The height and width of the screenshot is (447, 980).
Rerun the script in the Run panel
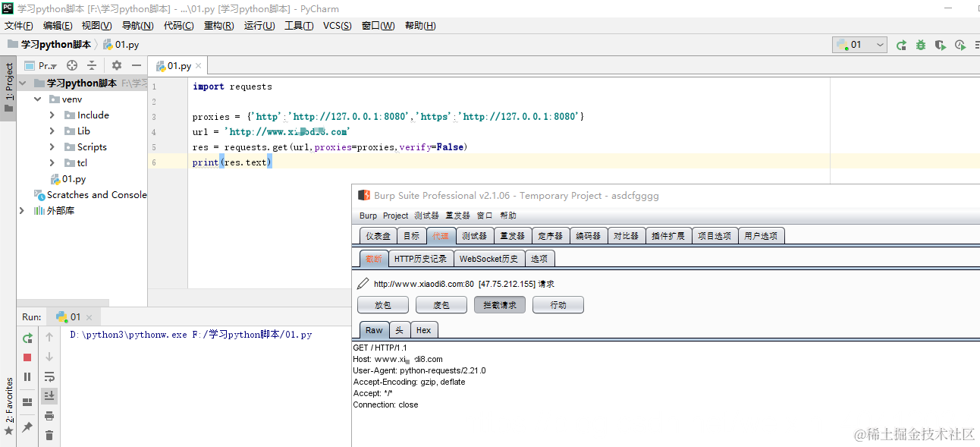click(x=27, y=338)
